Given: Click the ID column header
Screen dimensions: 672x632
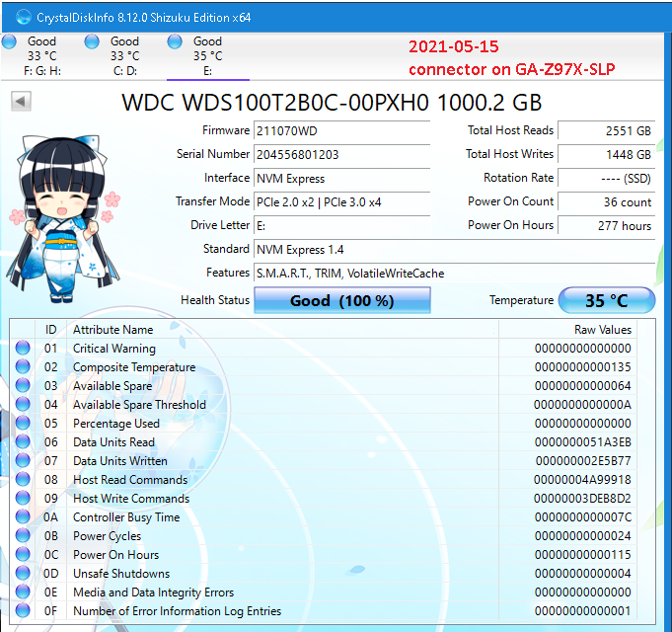Looking at the screenshot, I should [51, 329].
